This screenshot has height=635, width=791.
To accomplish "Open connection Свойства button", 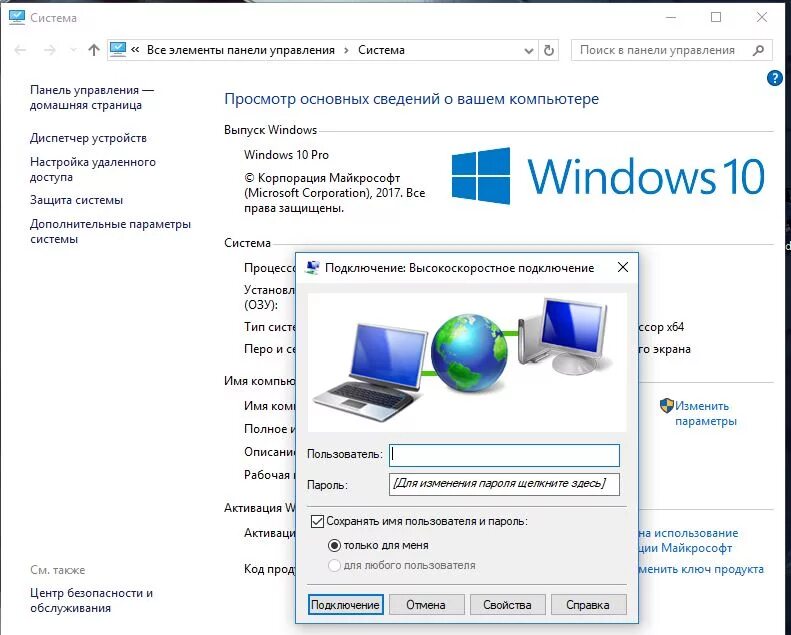I will tap(507, 604).
